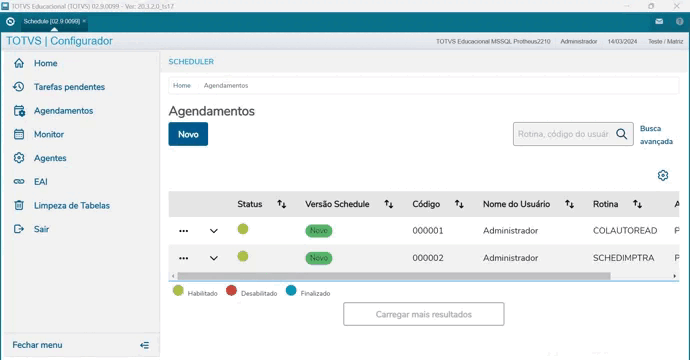
Task: Expand details of row 000001
Action: (213, 231)
